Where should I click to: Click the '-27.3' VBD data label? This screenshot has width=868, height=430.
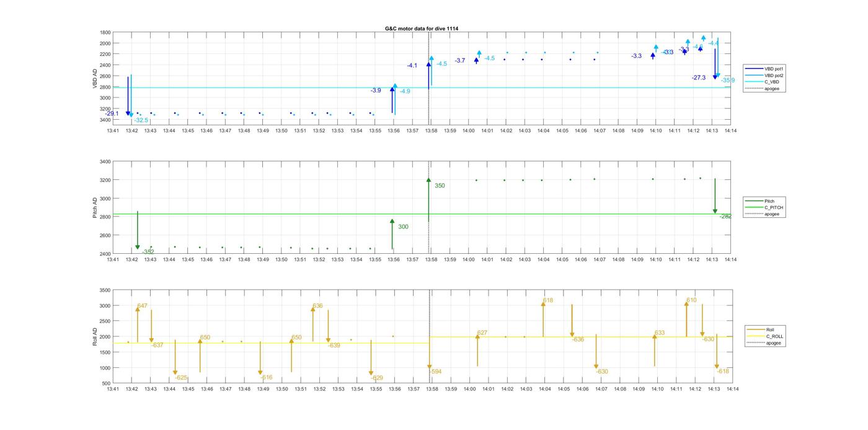(x=699, y=78)
